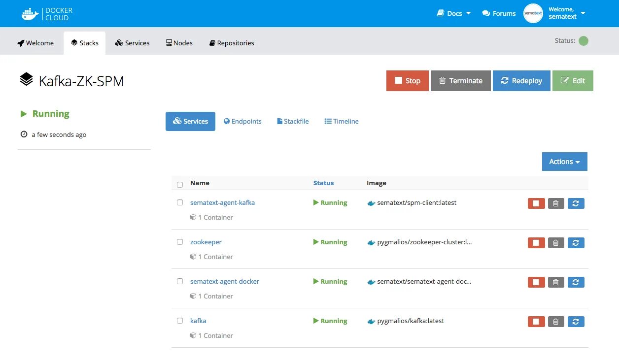Screen dimensions: 619x364
Task: Click the Terminate stack button
Action: point(461,81)
